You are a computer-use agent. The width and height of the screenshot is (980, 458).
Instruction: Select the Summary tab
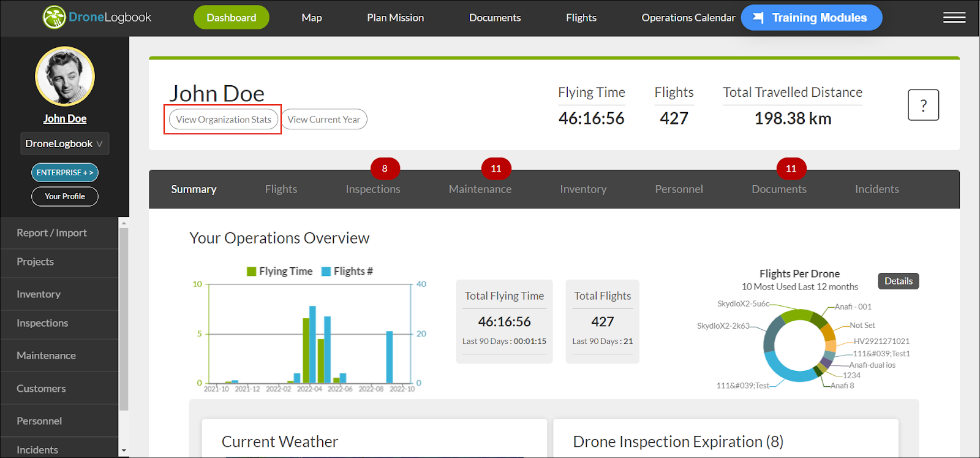(x=194, y=189)
